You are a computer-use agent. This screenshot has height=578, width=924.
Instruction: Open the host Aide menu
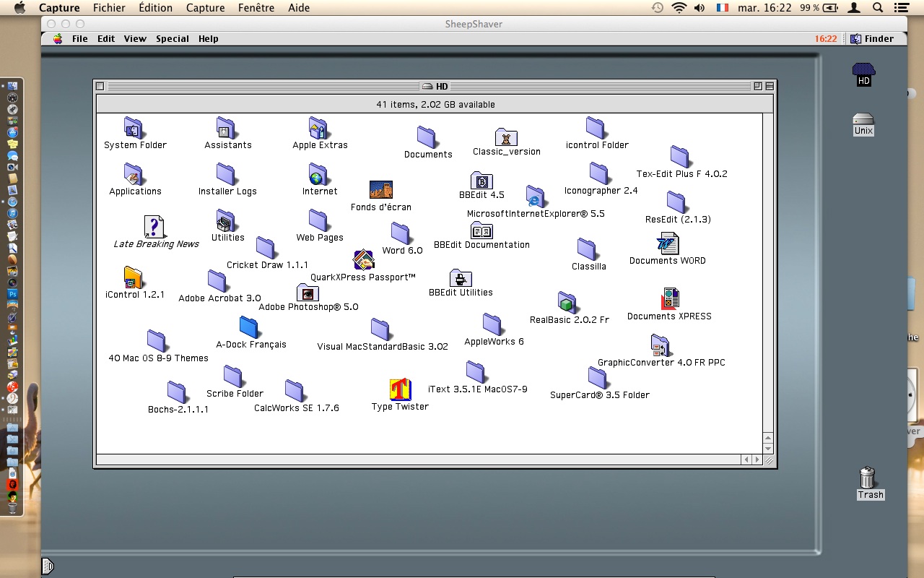click(299, 8)
